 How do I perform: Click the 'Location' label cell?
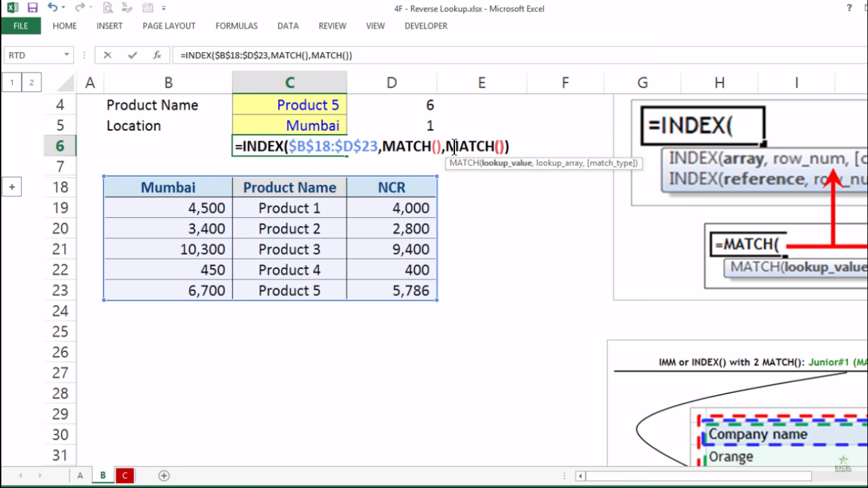tap(168, 125)
